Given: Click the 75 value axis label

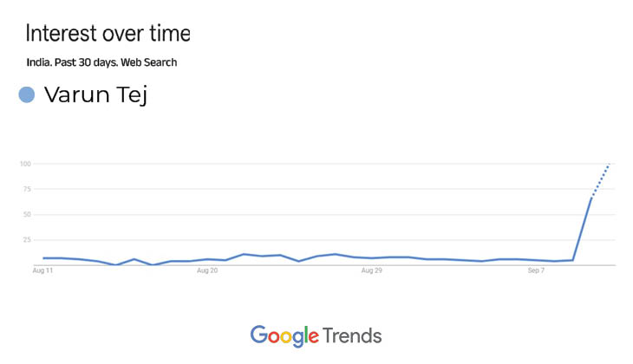Looking at the screenshot, I should (27, 189).
